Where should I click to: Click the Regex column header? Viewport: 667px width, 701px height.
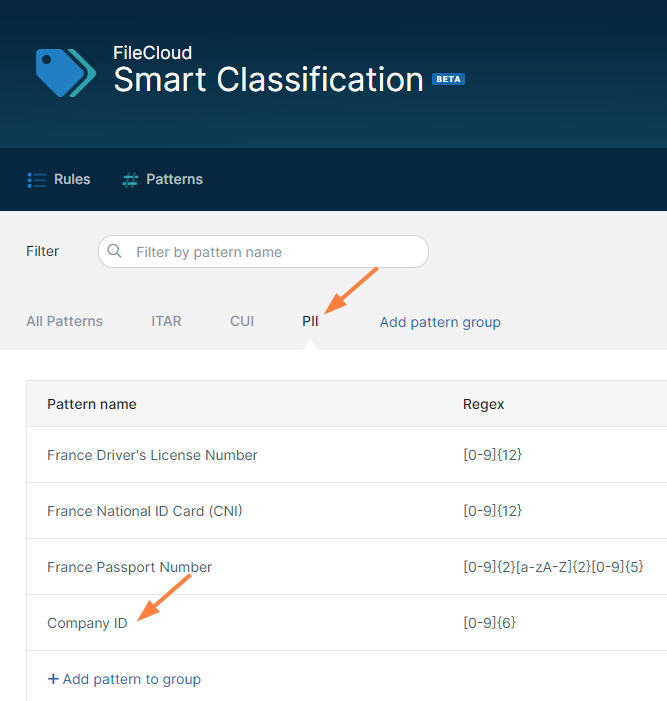[483, 404]
